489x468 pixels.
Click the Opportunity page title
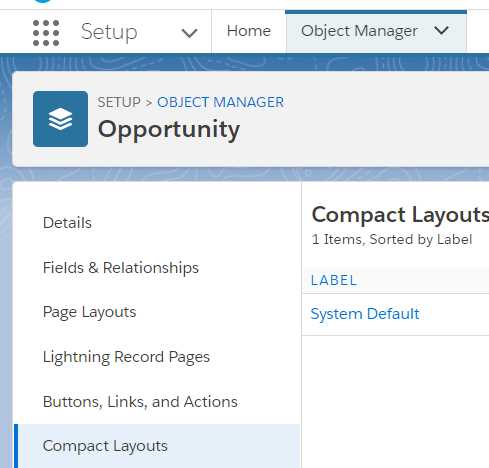(169, 130)
